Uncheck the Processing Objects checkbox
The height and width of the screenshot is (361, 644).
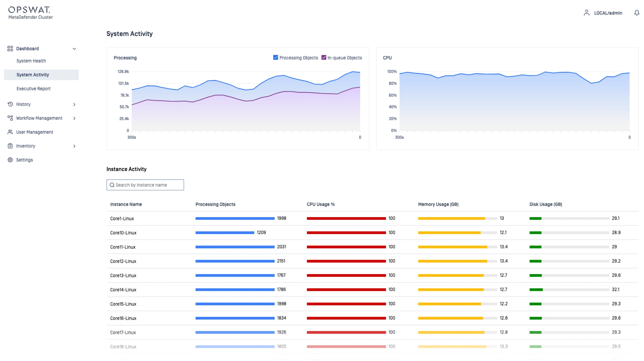tap(275, 57)
